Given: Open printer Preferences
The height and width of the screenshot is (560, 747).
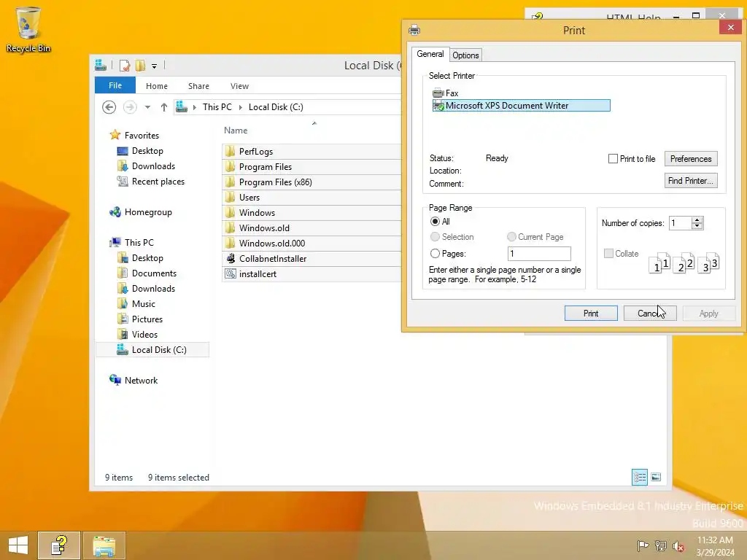Looking at the screenshot, I should pyautogui.click(x=691, y=158).
